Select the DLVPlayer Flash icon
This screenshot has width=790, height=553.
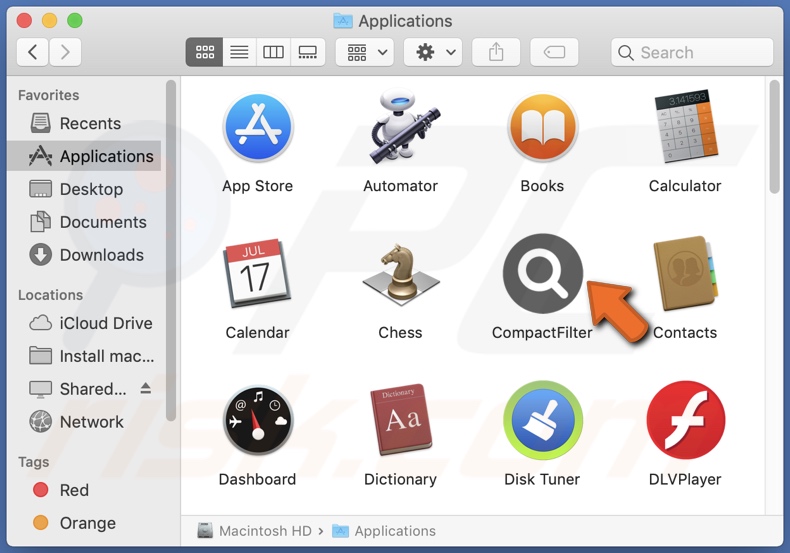tap(686, 420)
